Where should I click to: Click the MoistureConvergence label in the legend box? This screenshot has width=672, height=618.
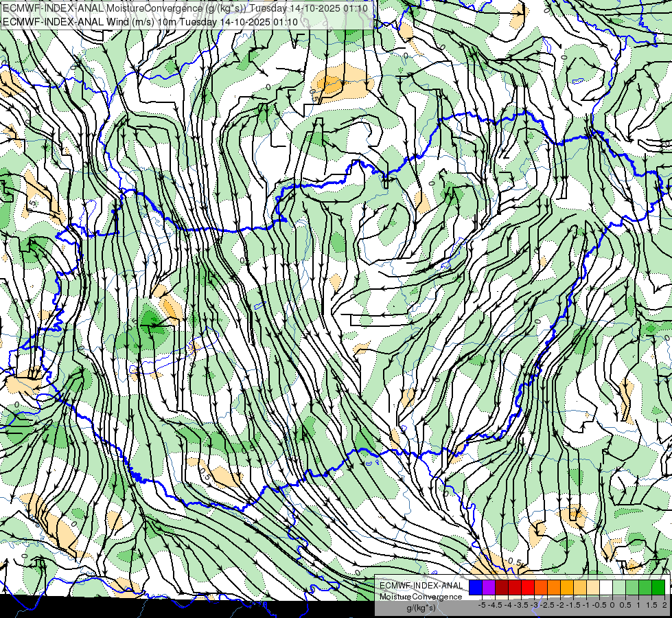pos(421,597)
